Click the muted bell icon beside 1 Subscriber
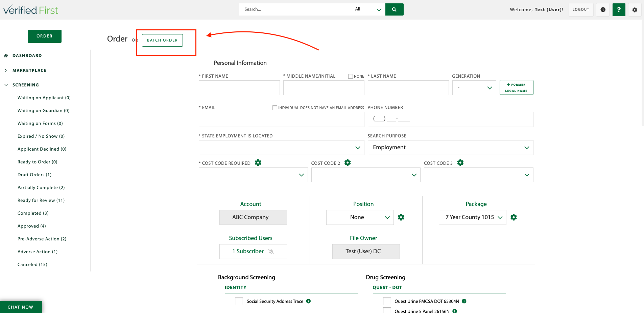 (271, 252)
